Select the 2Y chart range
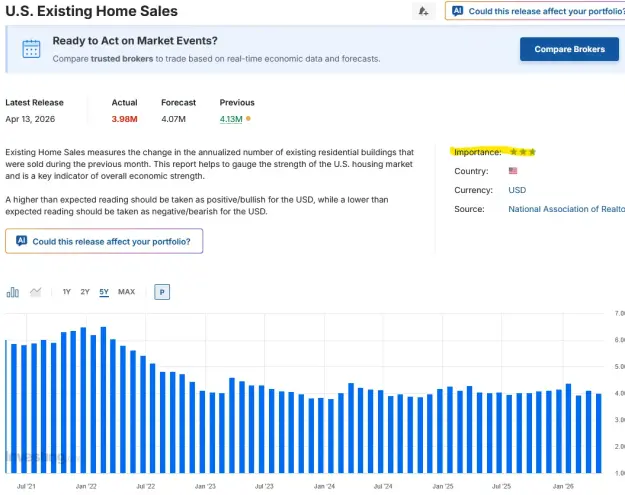Image resolution: width=625 pixels, height=495 pixels. coord(85,292)
